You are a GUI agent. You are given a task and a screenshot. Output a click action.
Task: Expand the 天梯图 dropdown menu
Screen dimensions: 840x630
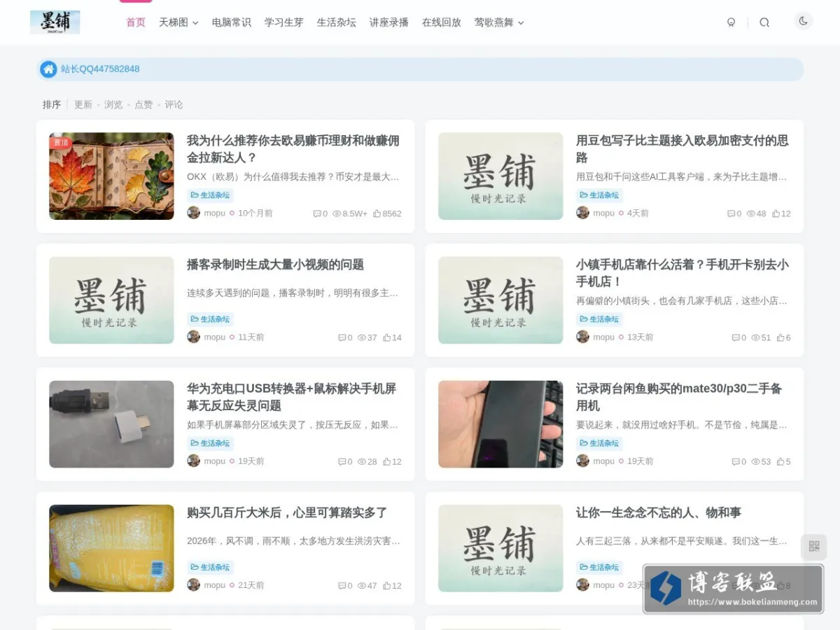coord(178,22)
